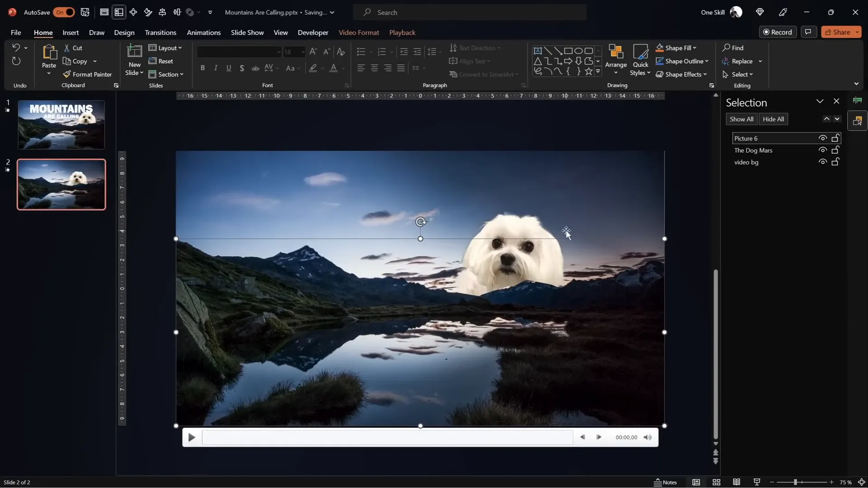This screenshot has width=868, height=488.
Task: Open the font size dropdown
Action: coord(302,52)
